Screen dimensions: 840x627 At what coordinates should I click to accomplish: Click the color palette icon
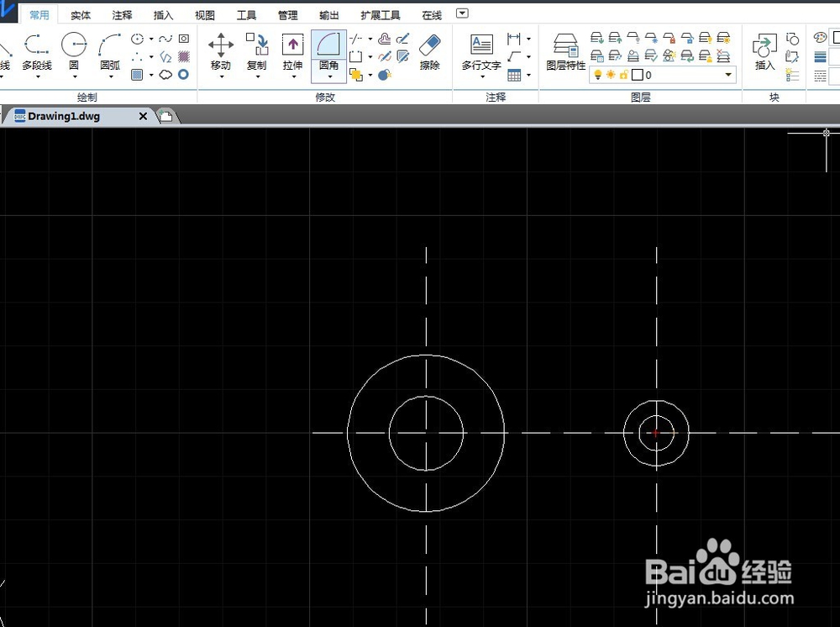pos(820,38)
